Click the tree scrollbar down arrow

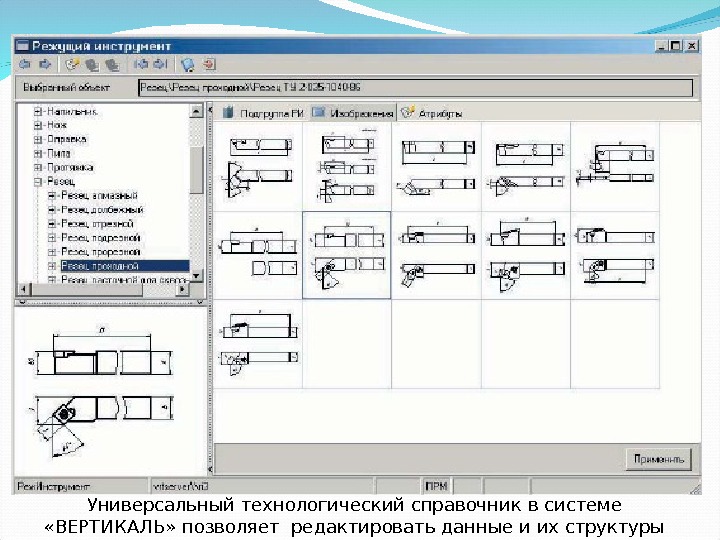click(197, 276)
